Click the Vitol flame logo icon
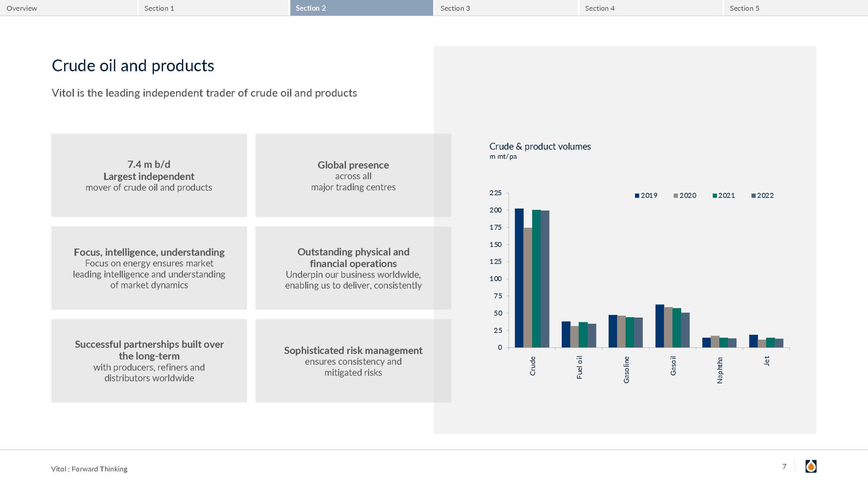 pos(811,466)
